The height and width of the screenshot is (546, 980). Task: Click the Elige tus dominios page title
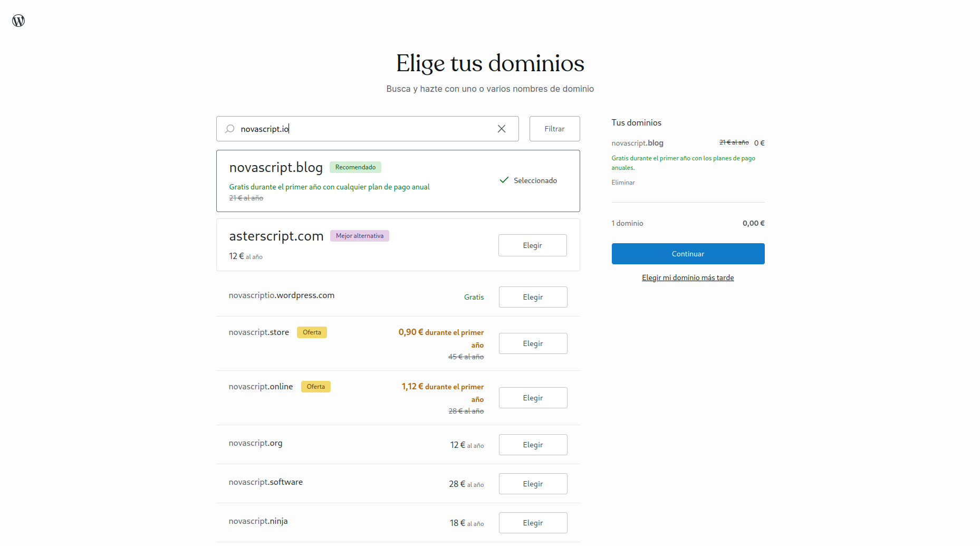tap(490, 63)
